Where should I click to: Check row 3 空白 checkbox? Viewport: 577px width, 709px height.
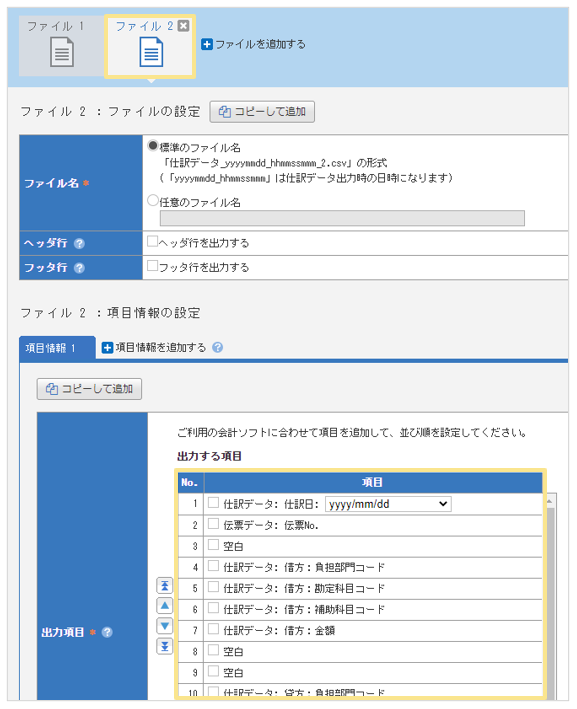[x=213, y=544]
